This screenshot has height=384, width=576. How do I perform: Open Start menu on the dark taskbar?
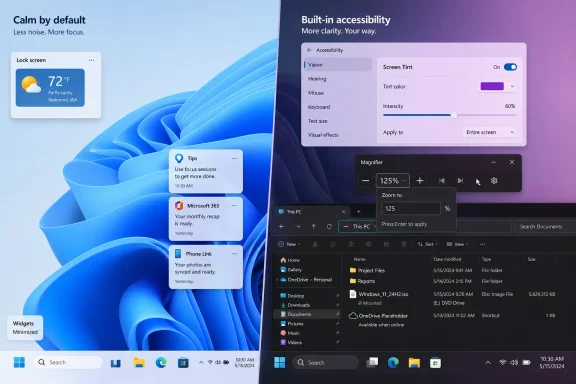click(x=280, y=363)
